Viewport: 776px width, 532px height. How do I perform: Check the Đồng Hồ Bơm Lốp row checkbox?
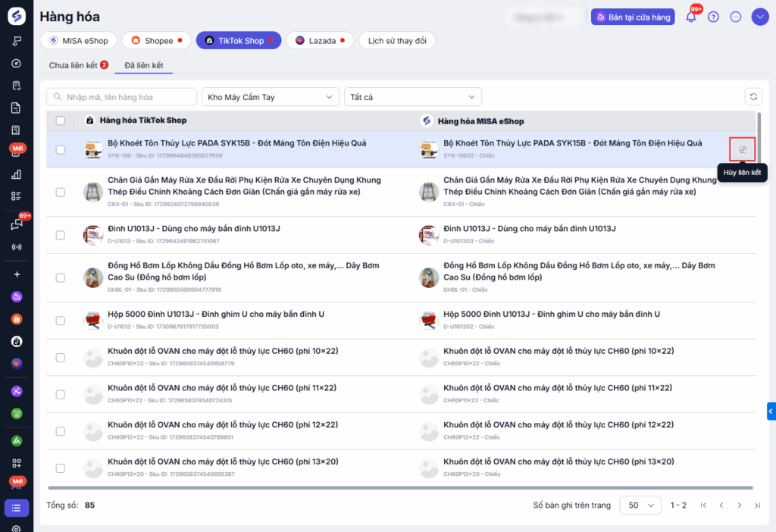click(x=61, y=277)
